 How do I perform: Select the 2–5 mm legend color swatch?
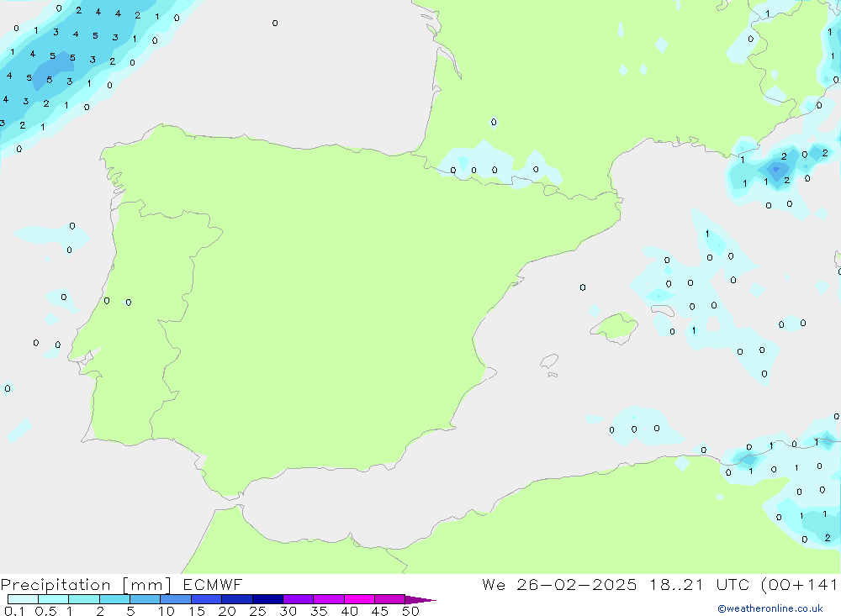click(114, 599)
